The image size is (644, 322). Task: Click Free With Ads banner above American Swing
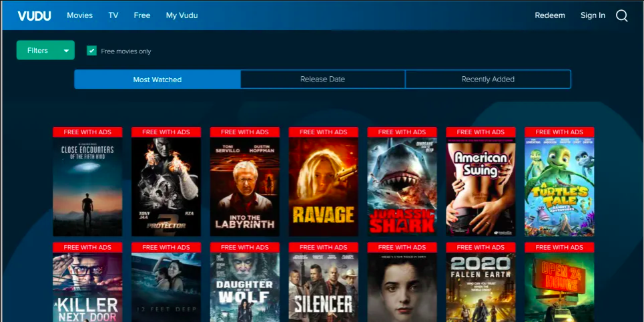[x=480, y=132]
